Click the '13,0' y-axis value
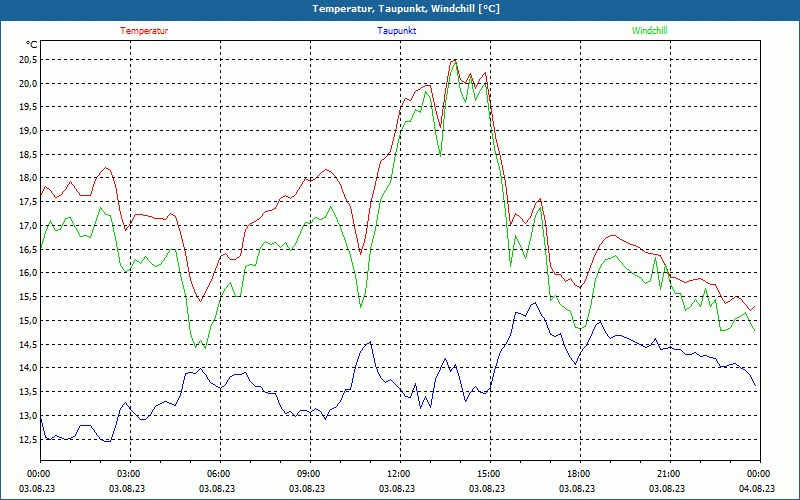 [x=28, y=415]
